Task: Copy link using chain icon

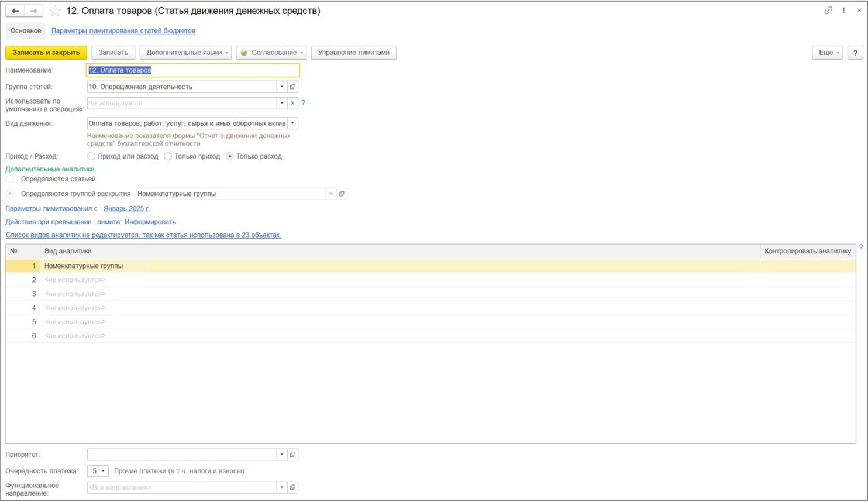Action: (828, 11)
